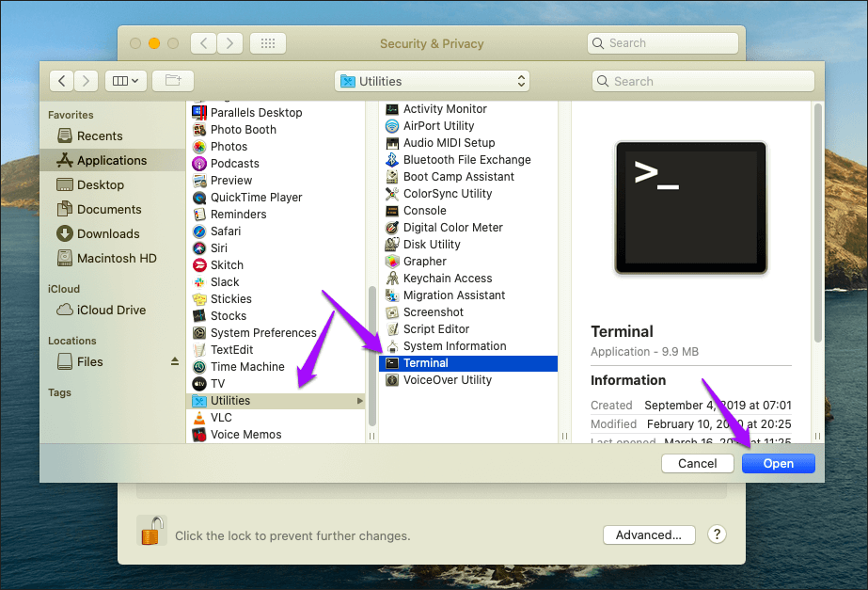The height and width of the screenshot is (590, 868).
Task: Select VoiceOver Utility
Action: pyautogui.click(x=467, y=380)
